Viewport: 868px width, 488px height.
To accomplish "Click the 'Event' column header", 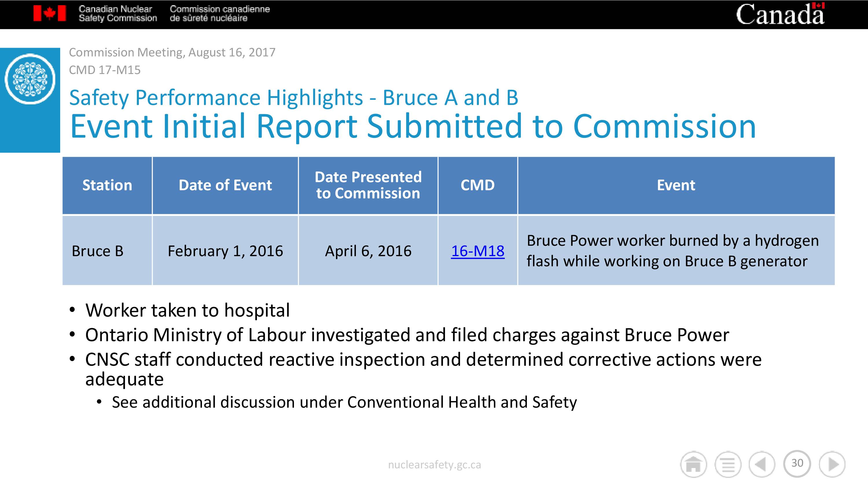I will [x=676, y=185].
